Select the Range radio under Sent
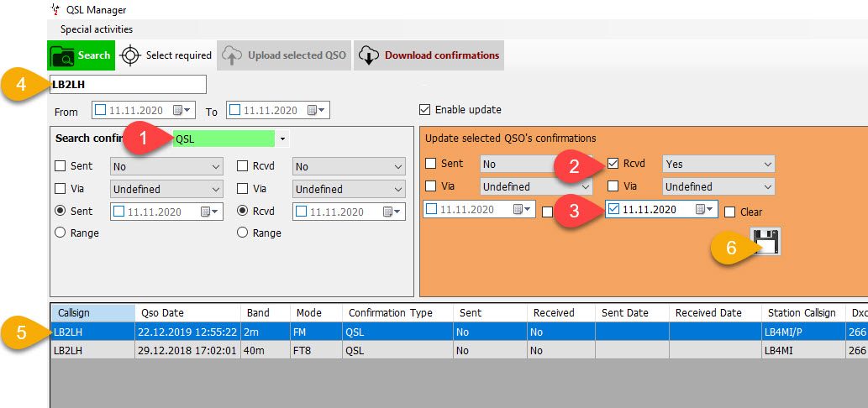The height and width of the screenshot is (408, 868). [60, 233]
